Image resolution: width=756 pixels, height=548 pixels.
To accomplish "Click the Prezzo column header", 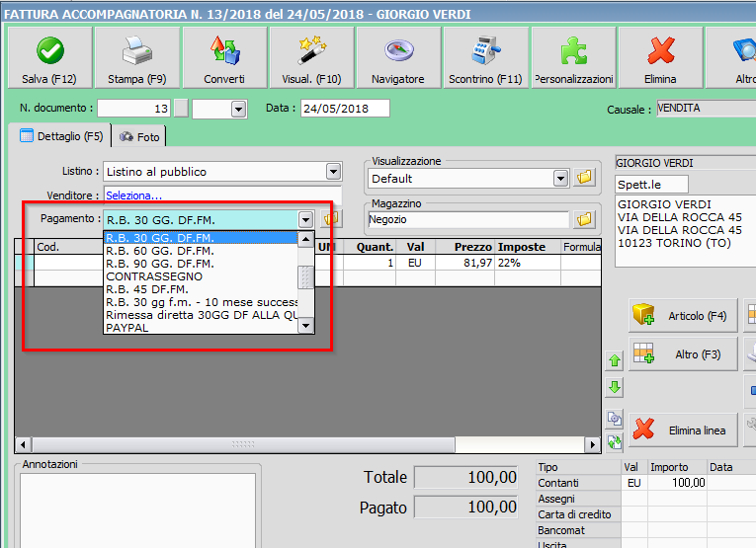I will [465, 247].
